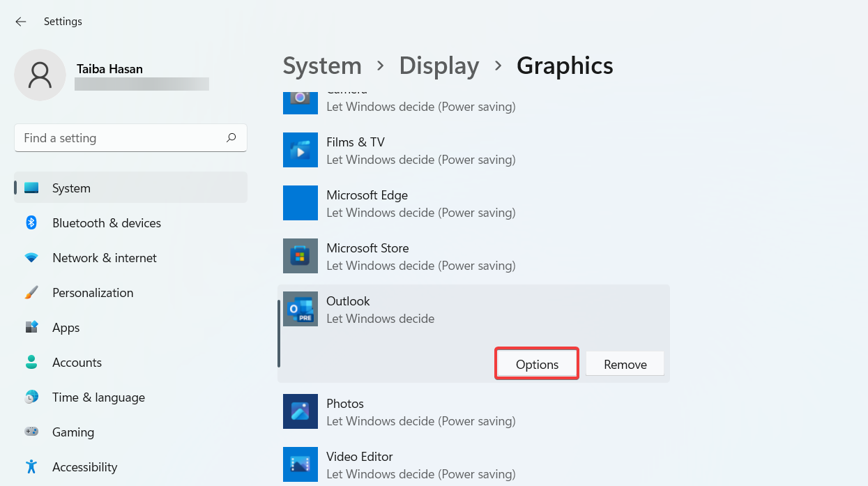Viewport: 868px width, 486px height.
Task: Click the Personalization paintbrush icon
Action: pyautogui.click(x=31, y=293)
